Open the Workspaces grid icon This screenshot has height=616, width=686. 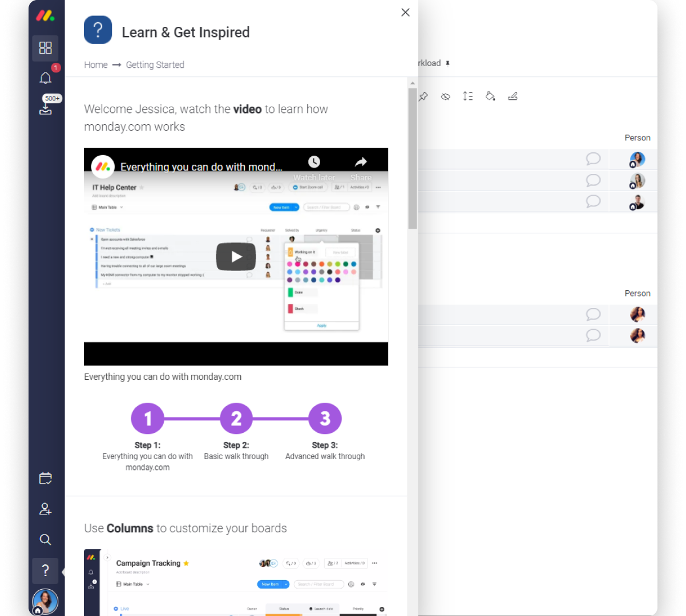point(45,47)
